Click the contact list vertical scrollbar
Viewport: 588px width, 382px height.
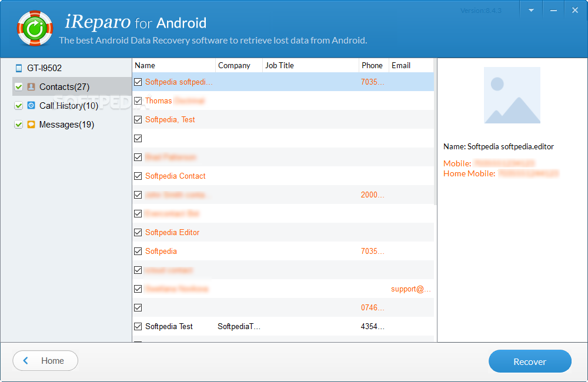coord(435,131)
